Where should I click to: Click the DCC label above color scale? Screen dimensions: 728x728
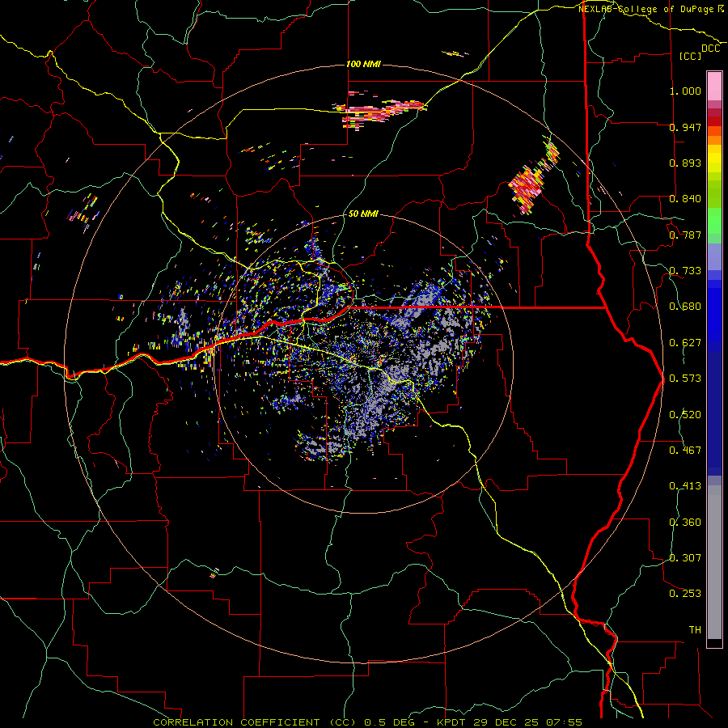click(x=711, y=49)
